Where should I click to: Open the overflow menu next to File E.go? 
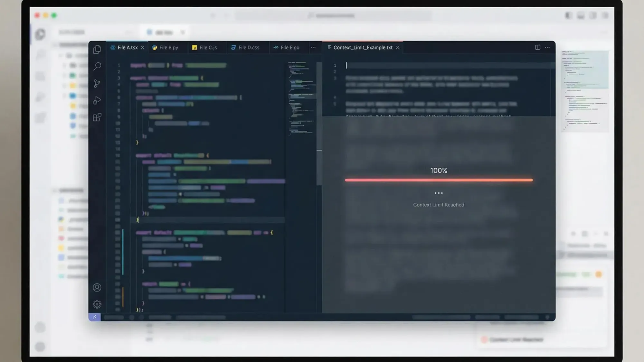pyautogui.click(x=313, y=47)
